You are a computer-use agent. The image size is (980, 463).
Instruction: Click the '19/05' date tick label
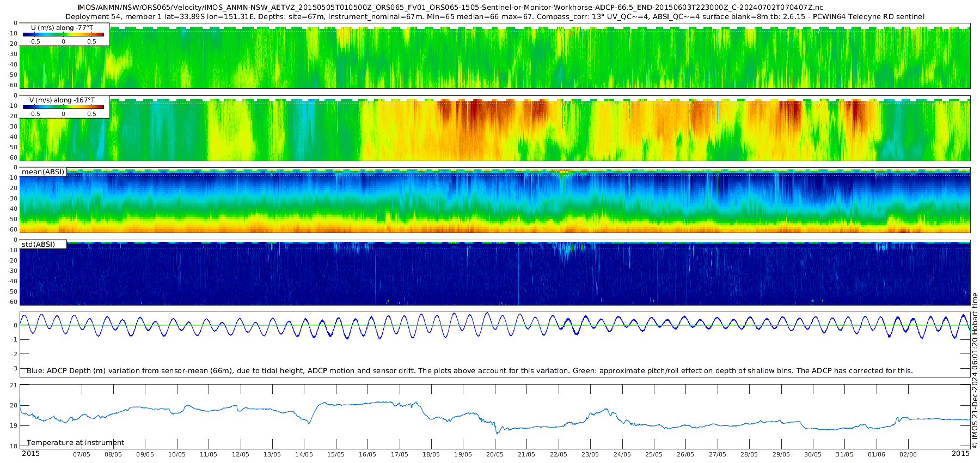pyautogui.click(x=463, y=454)
